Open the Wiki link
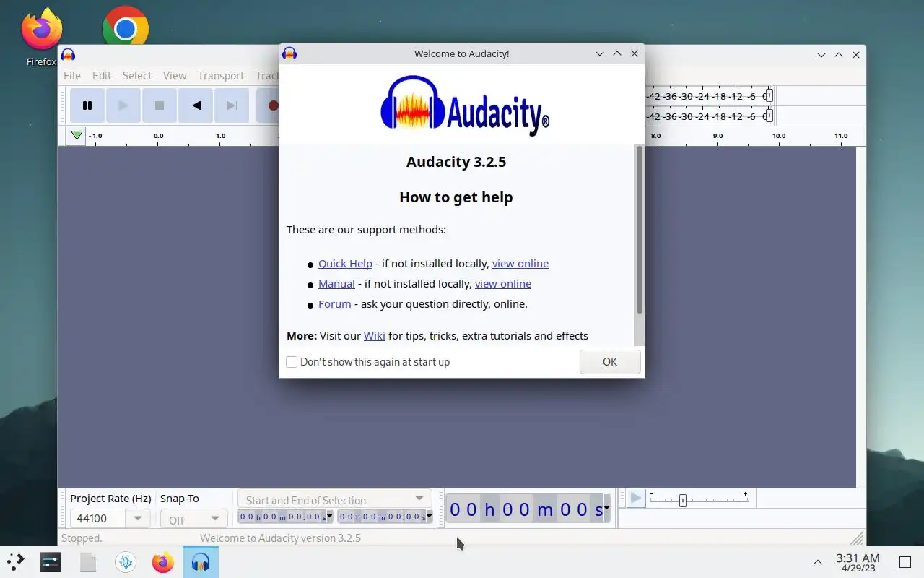This screenshot has height=578, width=924. click(375, 336)
